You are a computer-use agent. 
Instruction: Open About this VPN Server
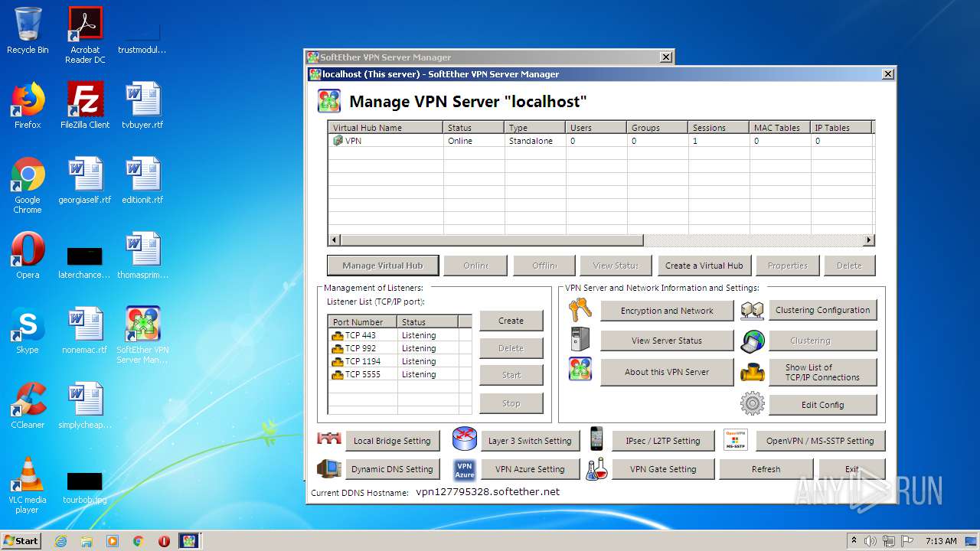[667, 372]
